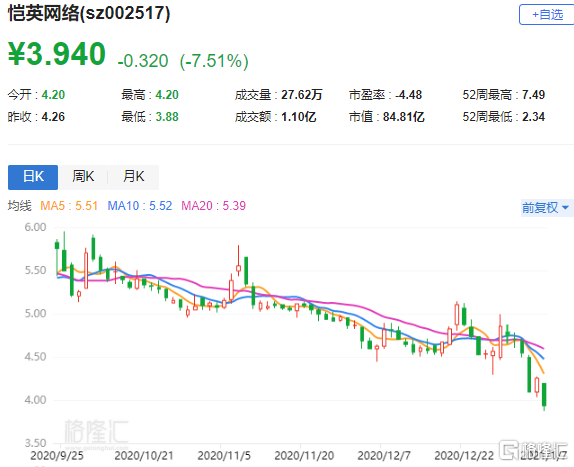The height and width of the screenshot is (467, 574).
Task: Click the 今开 4.20 opening price value
Action: [x=53, y=95]
